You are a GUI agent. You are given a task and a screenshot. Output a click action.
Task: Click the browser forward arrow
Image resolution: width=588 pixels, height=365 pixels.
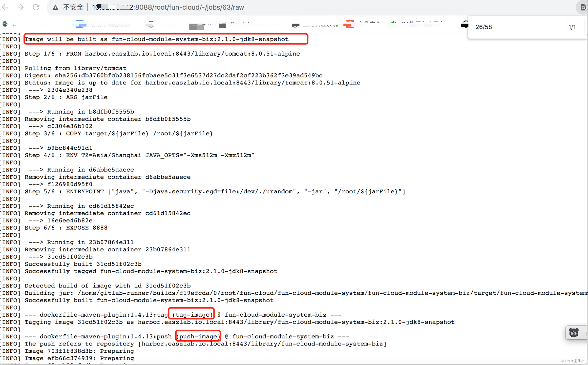pyautogui.click(x=21, y=7)
